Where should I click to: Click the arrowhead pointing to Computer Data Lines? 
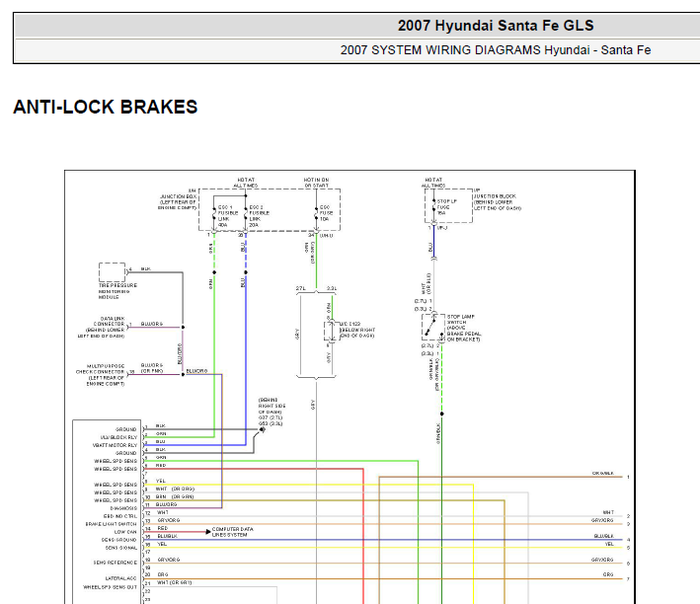point(208,532)
